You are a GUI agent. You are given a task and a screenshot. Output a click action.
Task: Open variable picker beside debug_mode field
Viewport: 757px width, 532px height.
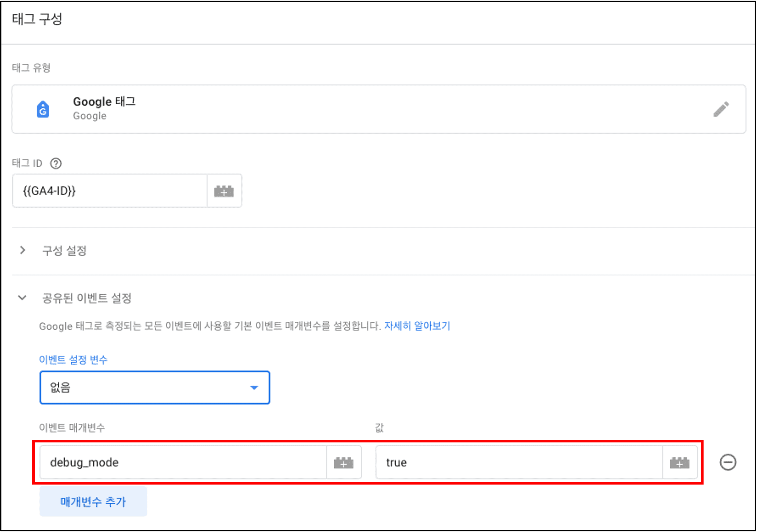coord(344,462)
